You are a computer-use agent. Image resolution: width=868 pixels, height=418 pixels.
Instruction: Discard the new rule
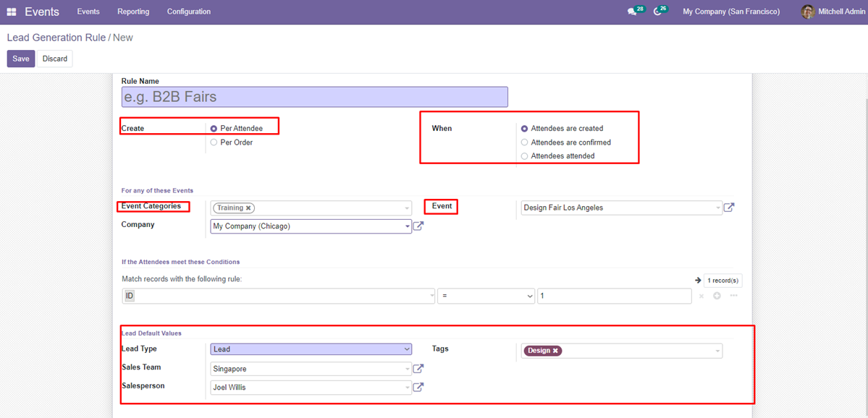(x=54, y=59)
